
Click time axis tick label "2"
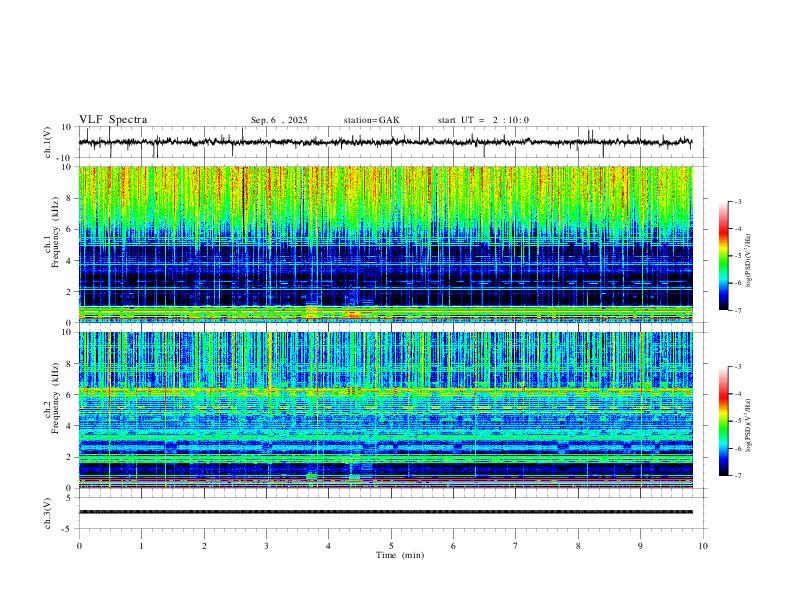(x=204, y=546)
